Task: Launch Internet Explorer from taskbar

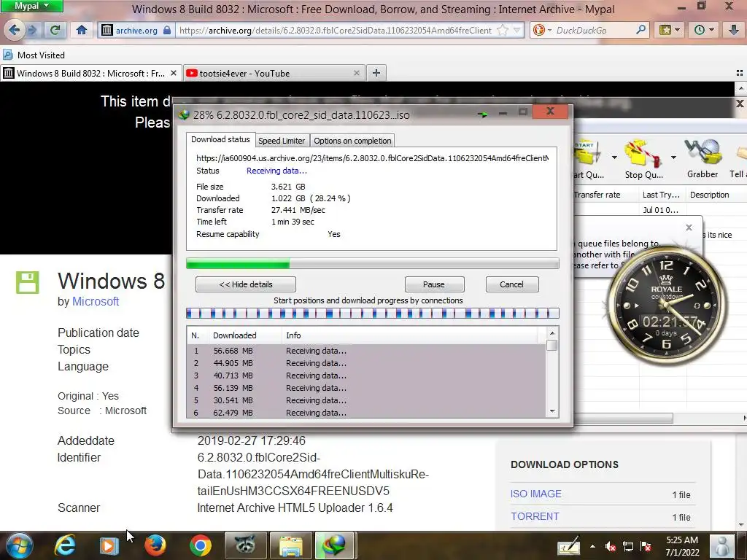Action: [64, 545]
